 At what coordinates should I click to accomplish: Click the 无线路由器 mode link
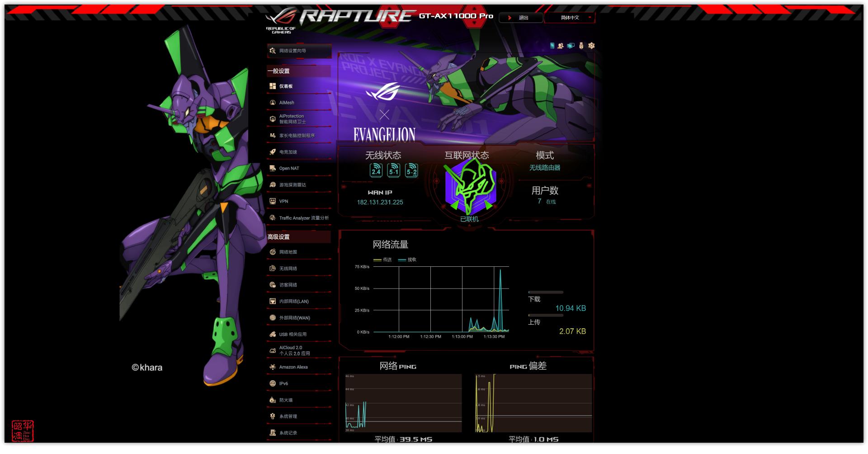coord(545,168)
